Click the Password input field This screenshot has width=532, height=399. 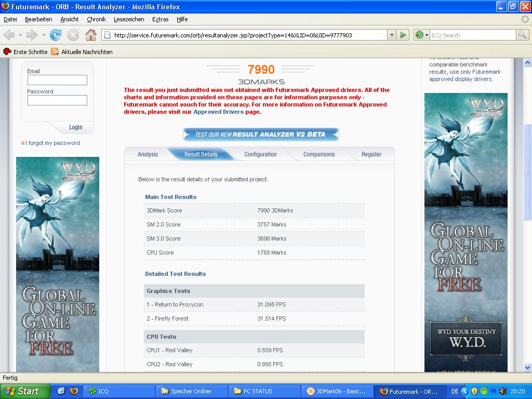point(57,100)
